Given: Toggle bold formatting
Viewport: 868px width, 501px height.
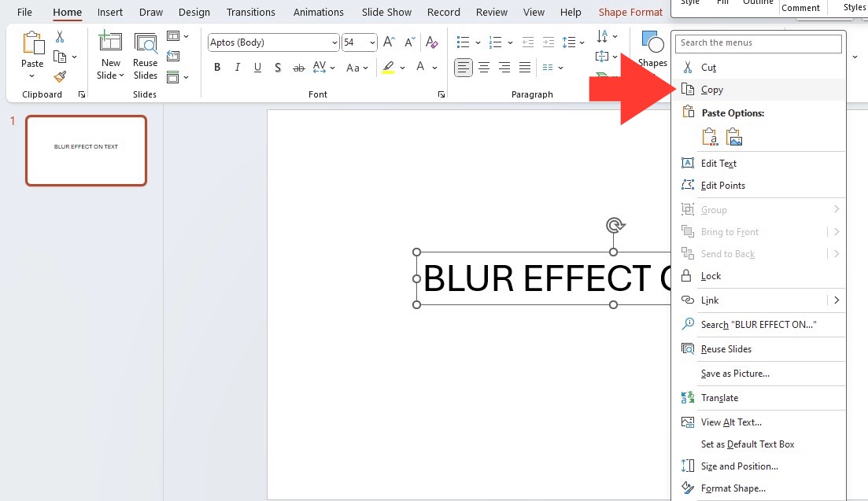Looking at the screenshot, I should (217, 68).
